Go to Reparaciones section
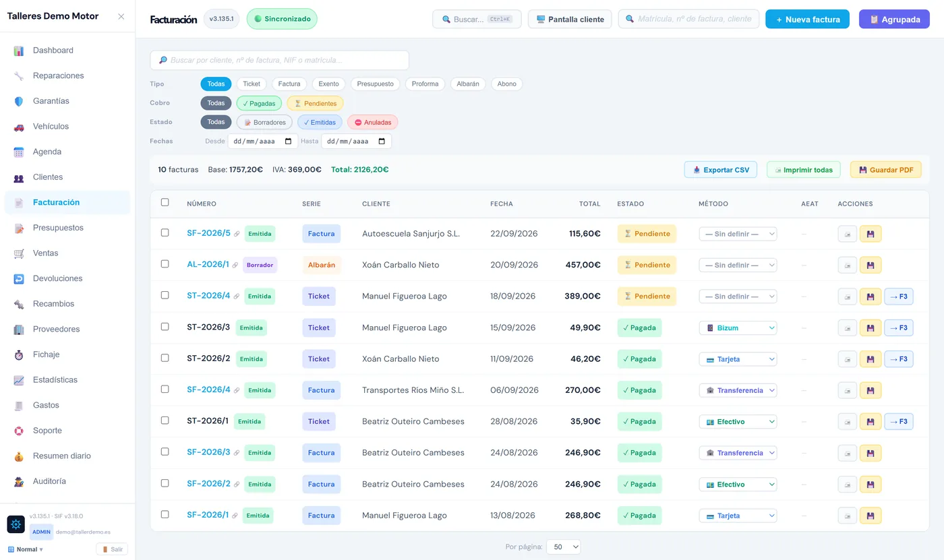 click(67, 75)
